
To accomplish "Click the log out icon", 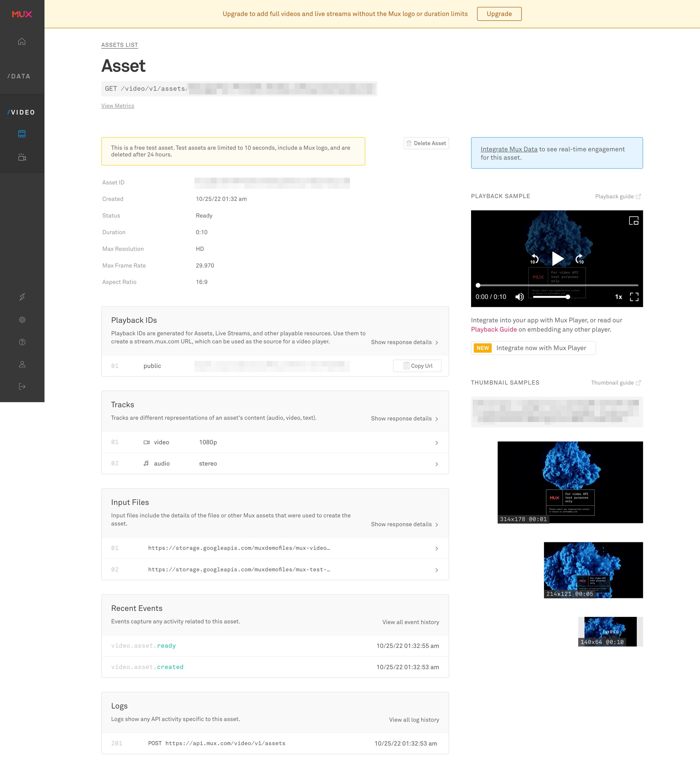I will 22,386.
